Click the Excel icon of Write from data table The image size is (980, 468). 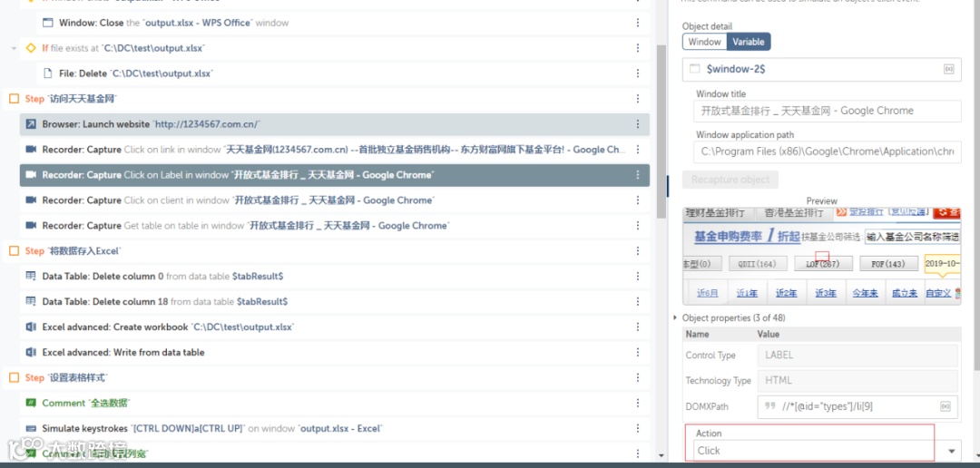(x=31, y=353)
